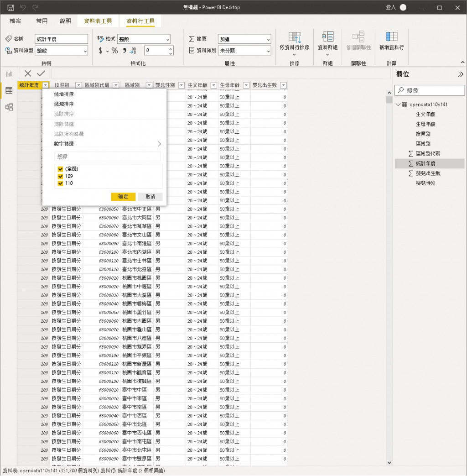Viewport: 467px width, 476px height.
Task: Open 生母年齡 column filter dropdown
Action: click(x=246, y=85)
